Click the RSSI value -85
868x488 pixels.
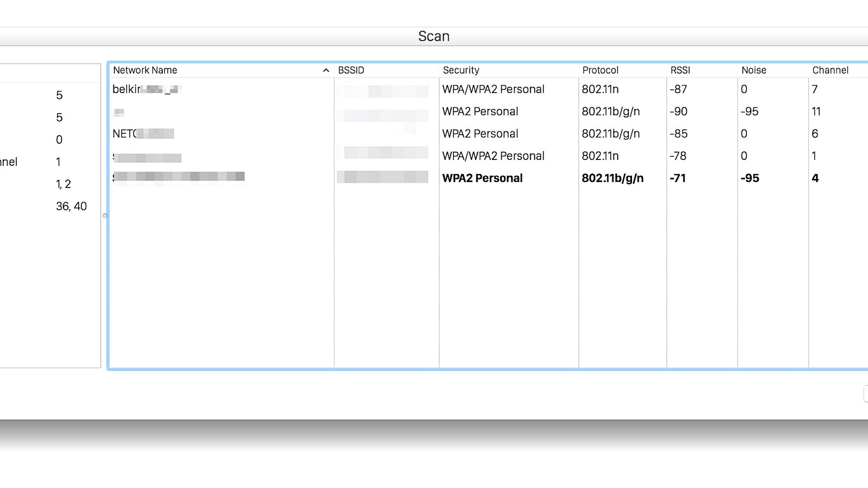678,134
